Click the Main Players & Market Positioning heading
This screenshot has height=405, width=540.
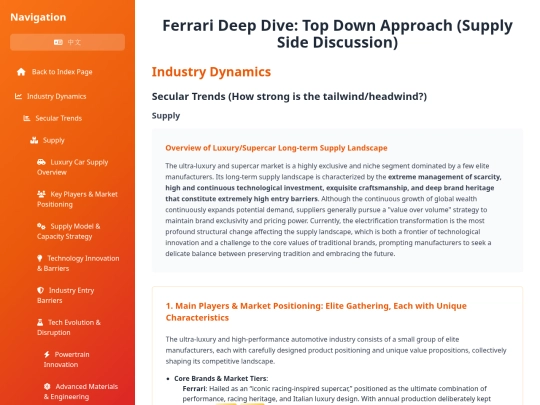(x=316, y=312)
